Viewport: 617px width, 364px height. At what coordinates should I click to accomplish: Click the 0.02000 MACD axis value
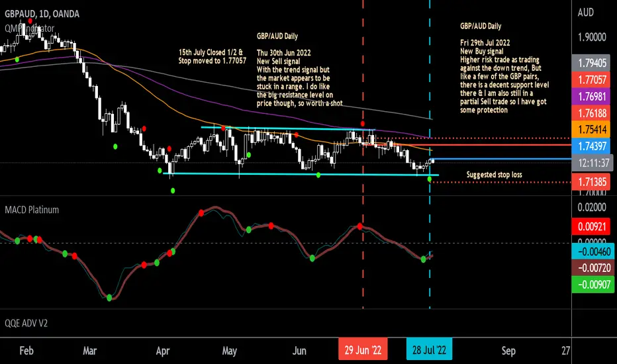(x=592, y=207)
